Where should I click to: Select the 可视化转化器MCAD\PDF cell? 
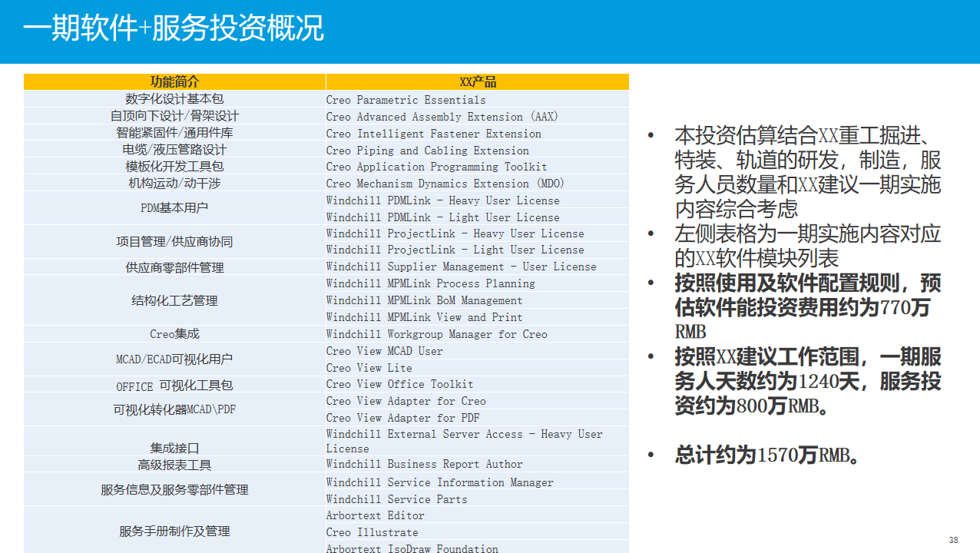click(x=174, y=409)
